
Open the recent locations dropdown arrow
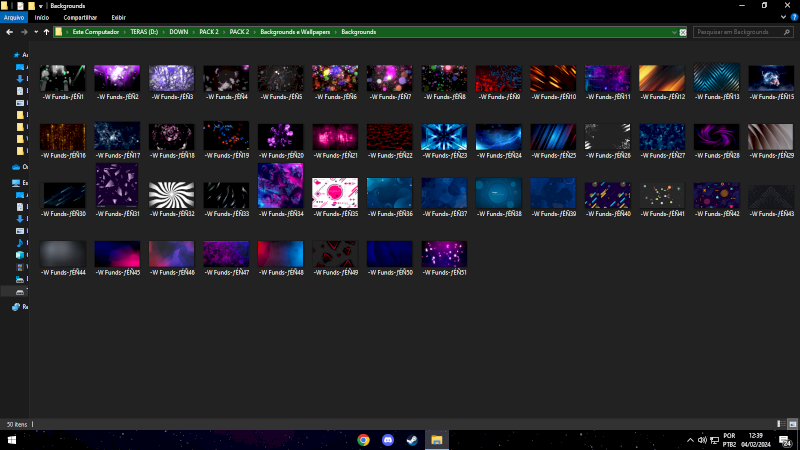[x=35, y=32]
